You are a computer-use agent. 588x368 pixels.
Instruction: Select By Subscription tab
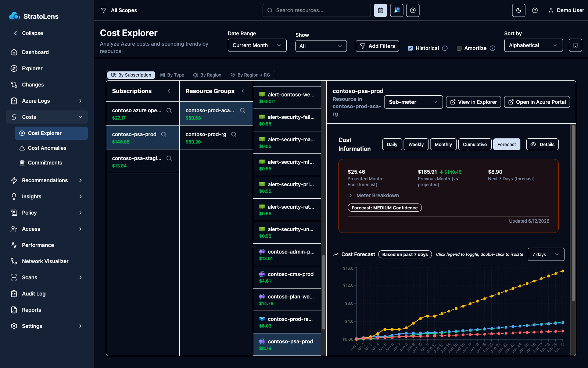click(x=131, y=75)
